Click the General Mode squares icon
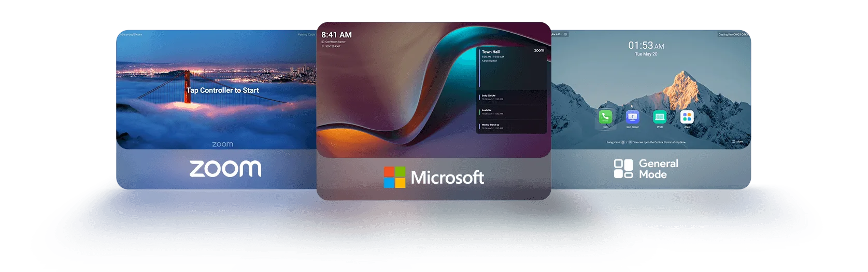This screenshot has height=272, width=868. coord(623,169)
